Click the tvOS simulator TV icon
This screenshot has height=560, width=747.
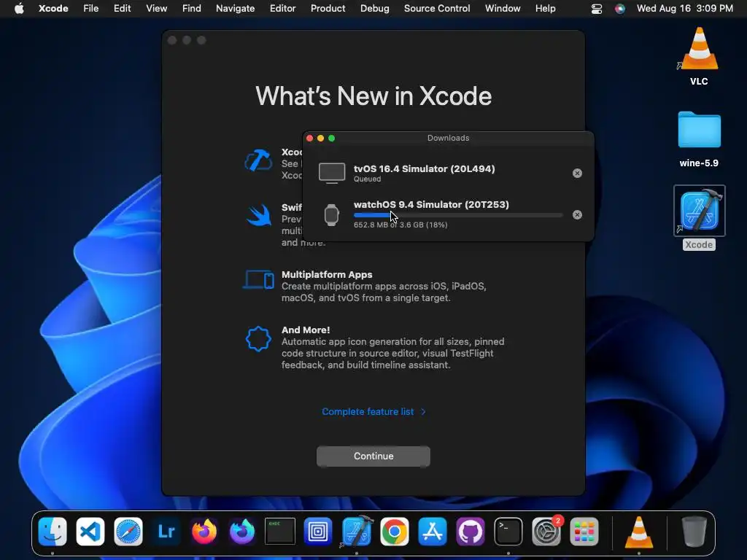pyautogui.click(x=332, y=173)
